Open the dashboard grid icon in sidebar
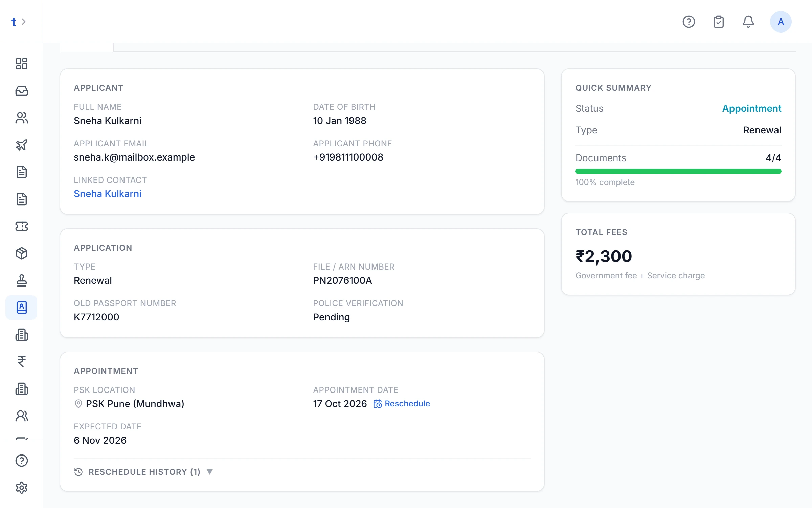Viewport: 812px width, 508px height. tap(21, 64)
